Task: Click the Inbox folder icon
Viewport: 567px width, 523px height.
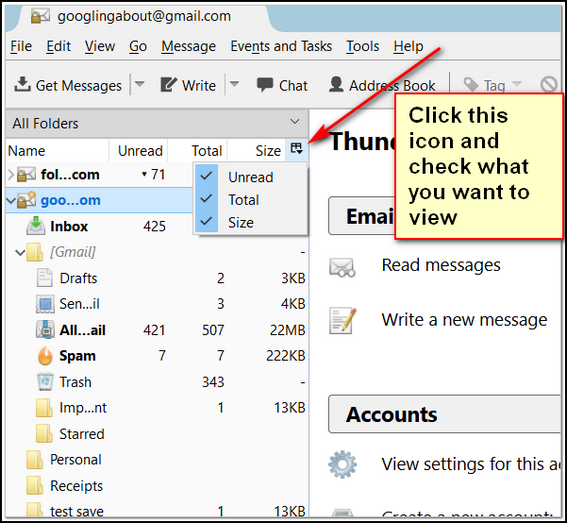Action: pos(35,226)
